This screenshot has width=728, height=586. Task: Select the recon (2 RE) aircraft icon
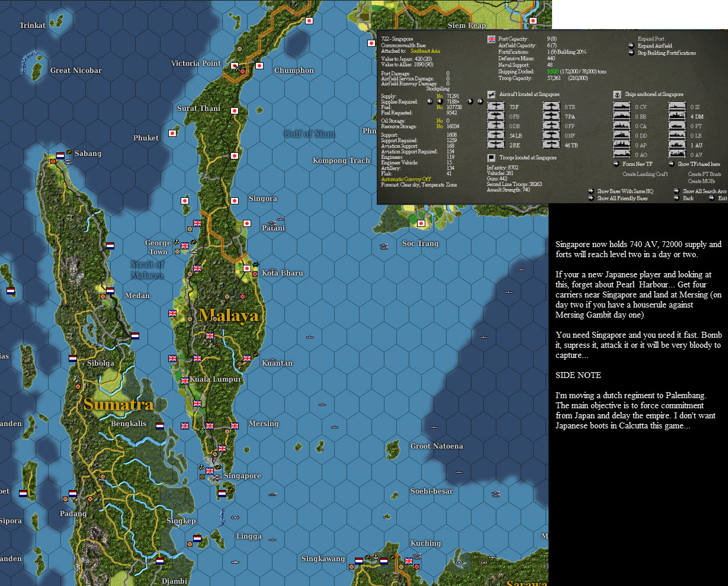pyautogui.click(x=495, y=145)
